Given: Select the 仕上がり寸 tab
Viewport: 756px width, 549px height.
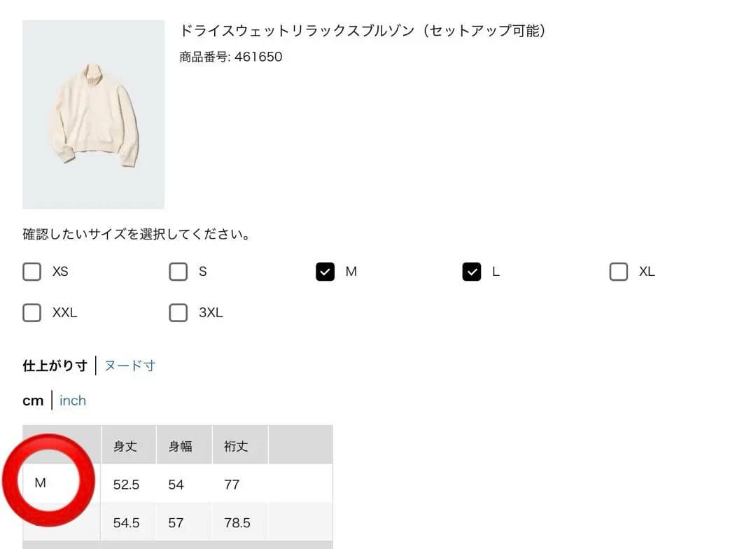Looking at the screenshot, I should click(x=55, y=366).
